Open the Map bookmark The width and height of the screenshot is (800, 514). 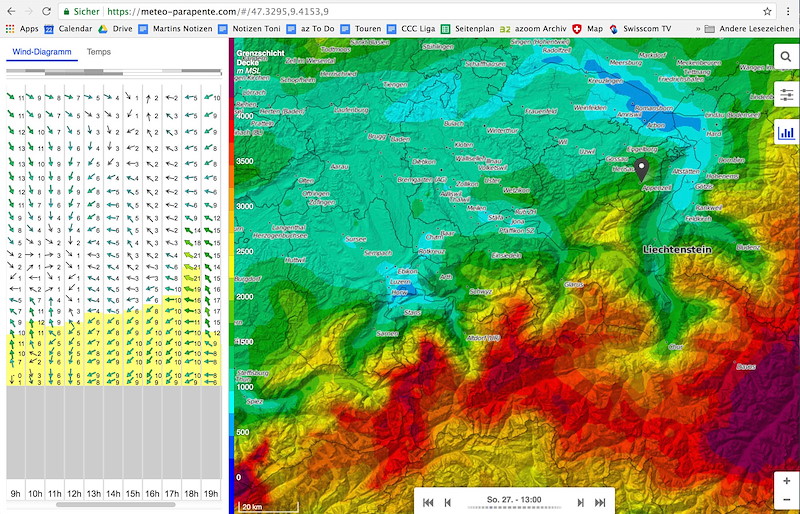click(x=587, y=29)
